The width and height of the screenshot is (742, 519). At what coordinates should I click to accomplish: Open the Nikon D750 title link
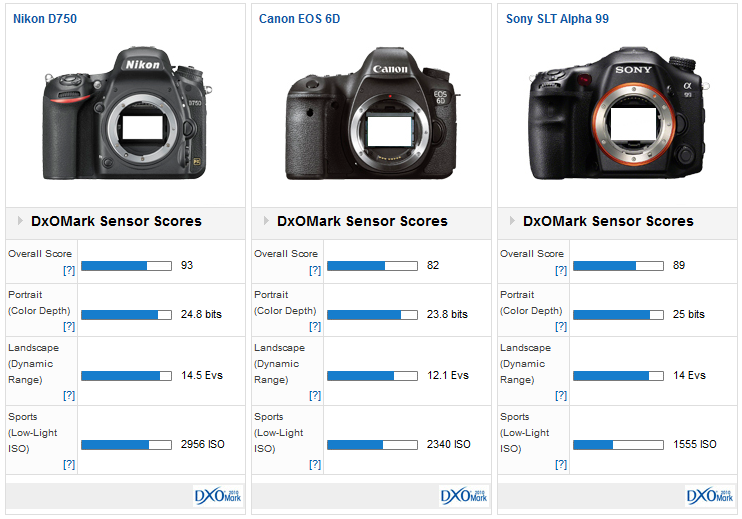45,19
